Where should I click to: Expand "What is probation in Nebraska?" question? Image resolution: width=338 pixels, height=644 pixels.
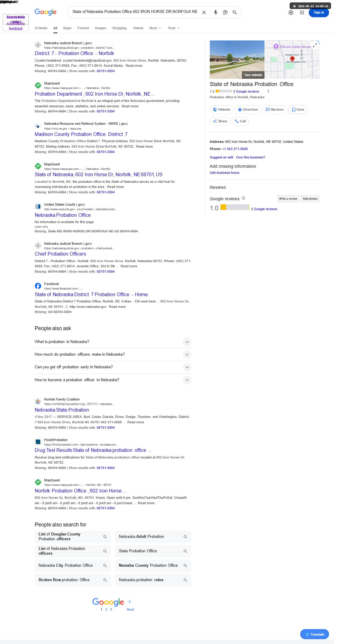[x=113, y=342]
